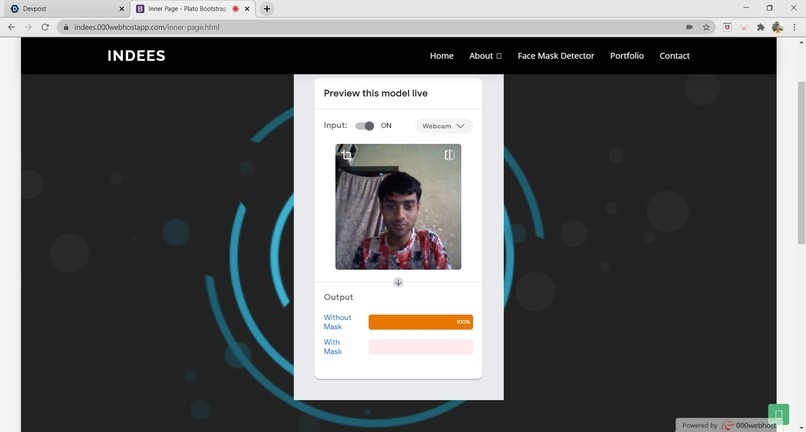The height and width of the screenshot is (432, 806).
Task: Click the orange Without Mask 100% bar
Action: pos(420,322)
